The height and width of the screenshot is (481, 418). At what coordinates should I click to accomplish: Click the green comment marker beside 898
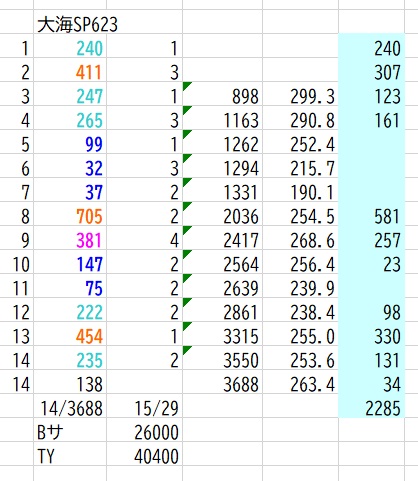tap(187, 86)
